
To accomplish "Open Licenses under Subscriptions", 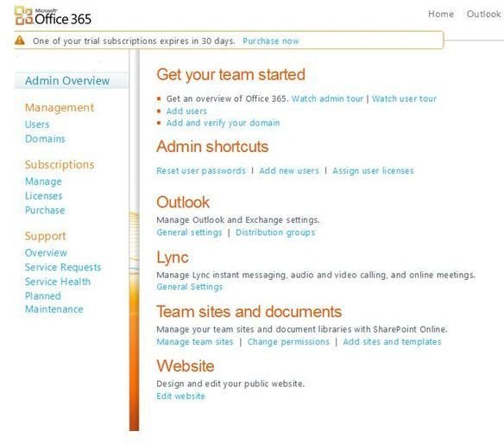I will [x=44, y=196].
